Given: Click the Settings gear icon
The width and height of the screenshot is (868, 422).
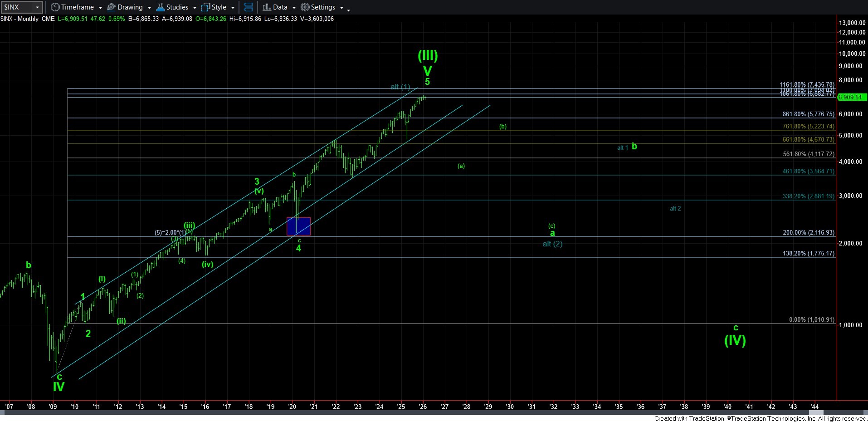Looking at the screenshot, I should [x=305, y=7].
